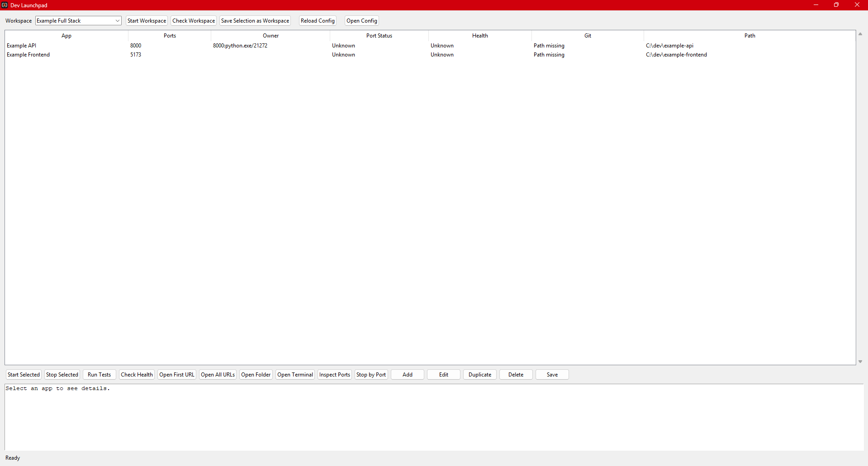
Task: Click Start Selected button
Action: point(24,375)
